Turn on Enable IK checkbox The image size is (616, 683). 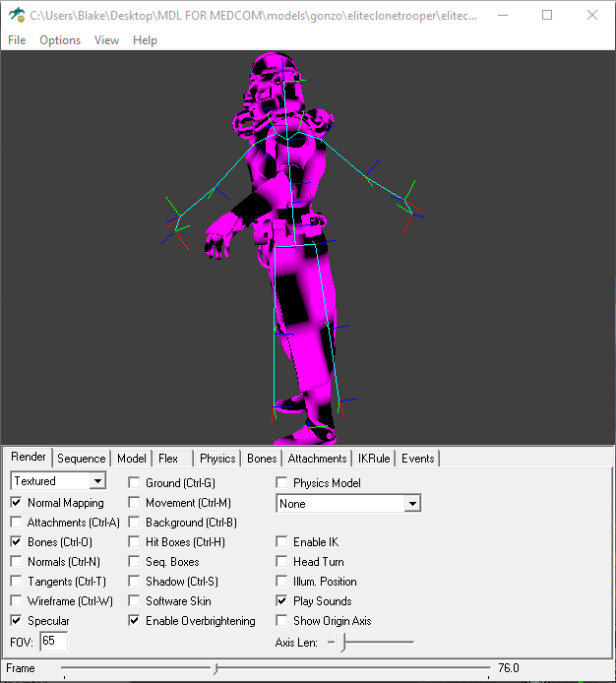point(281,541)
